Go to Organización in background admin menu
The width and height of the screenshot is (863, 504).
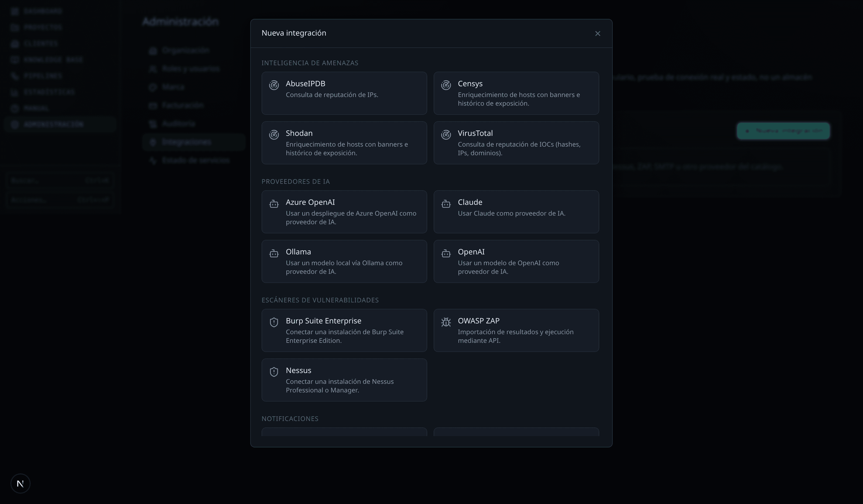(x=194, y=51)
